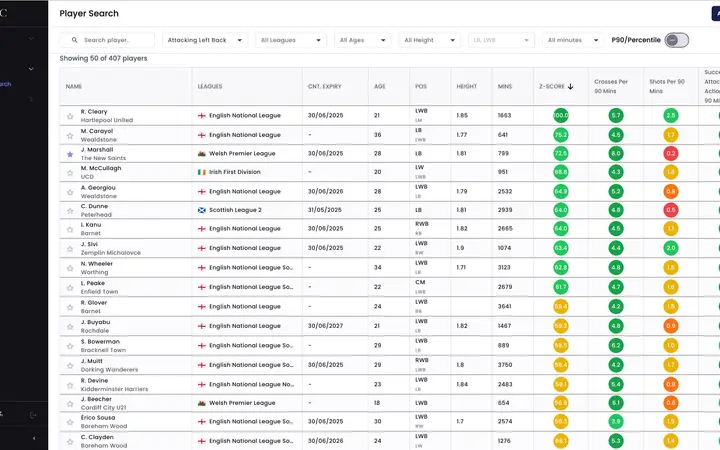Screen dimensions: 720x450
Task: Toggle favorite star for R. Devine
Action: 70,383
